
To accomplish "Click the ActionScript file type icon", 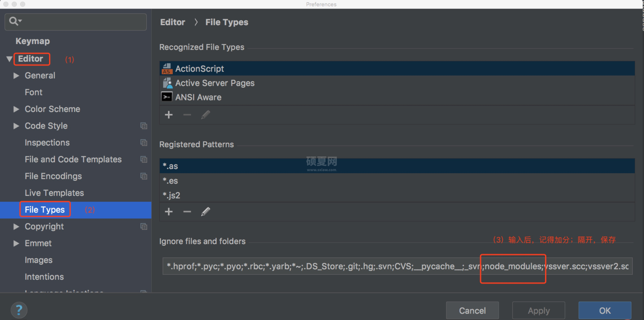I will pyautogui.click(x=167, y=68).
